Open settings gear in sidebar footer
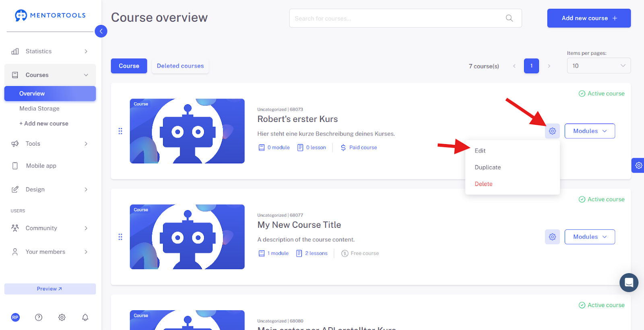Image resolution: width=644 pixels, height=330 pixels. (x=62, y=318)
